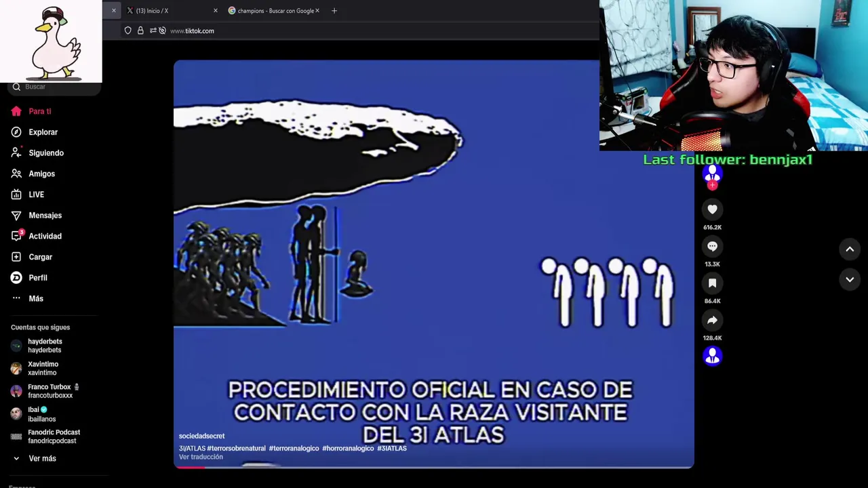The height and width of the screenshot is (488, 868).
Task: Click the Para ti house icon
Action: pyautogui.click(x=16, y=111)
